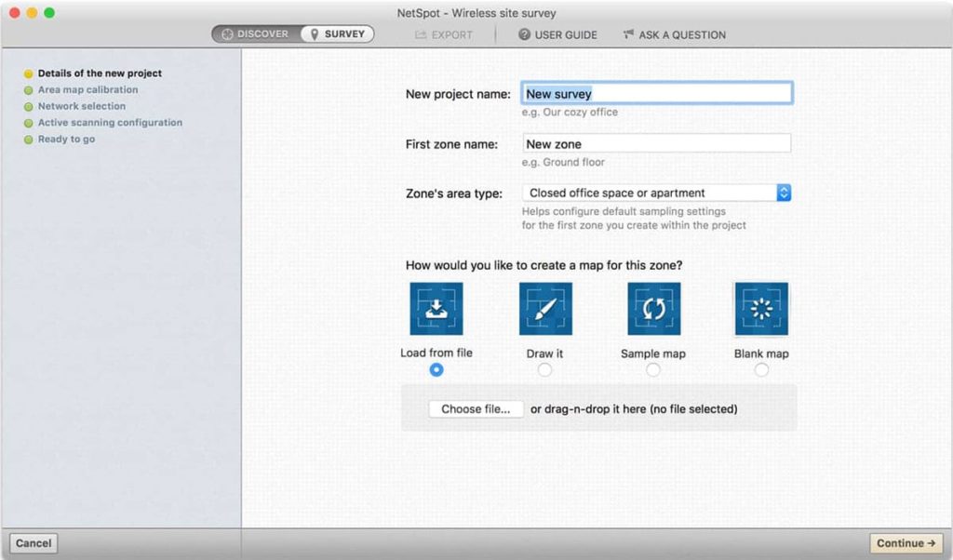The image size is (953, 560).
Task: Click the Load from file map icon
Action: click(x=436, y=309)
